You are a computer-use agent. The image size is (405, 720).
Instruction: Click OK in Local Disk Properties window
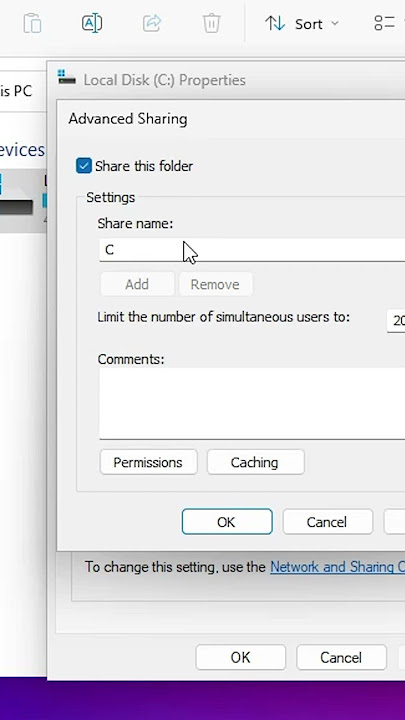pyautogui.click(x=240, y=658)
